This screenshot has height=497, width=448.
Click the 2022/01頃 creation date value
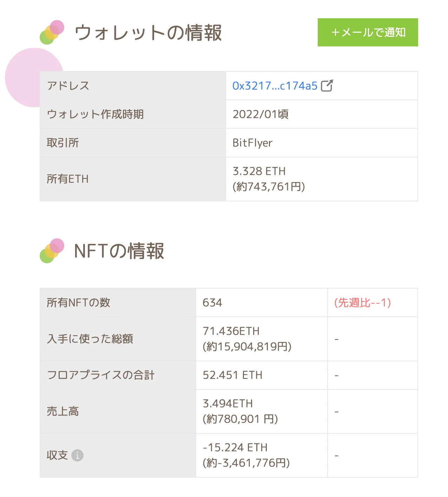pos(261,114)
